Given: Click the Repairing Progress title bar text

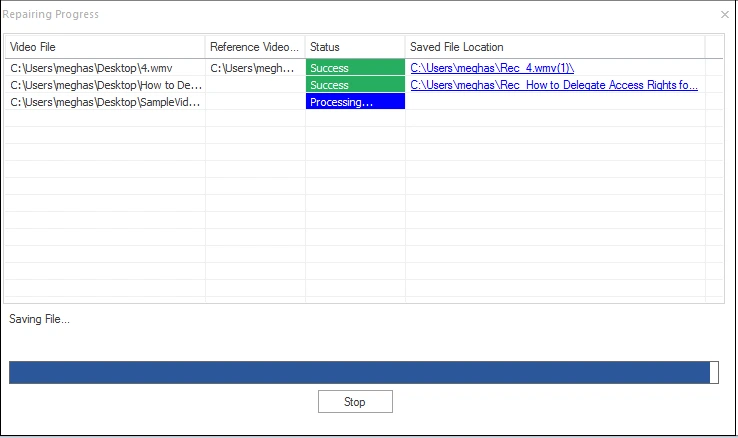Looking at the screenshot, I should click(51, 15).
